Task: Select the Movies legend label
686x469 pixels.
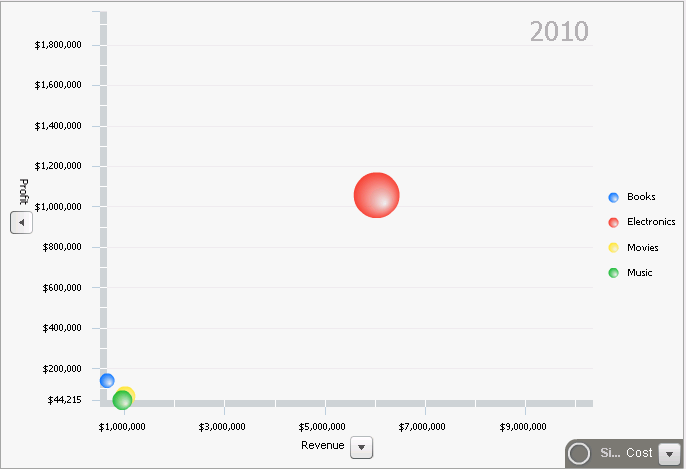Action: pos(642,247)
